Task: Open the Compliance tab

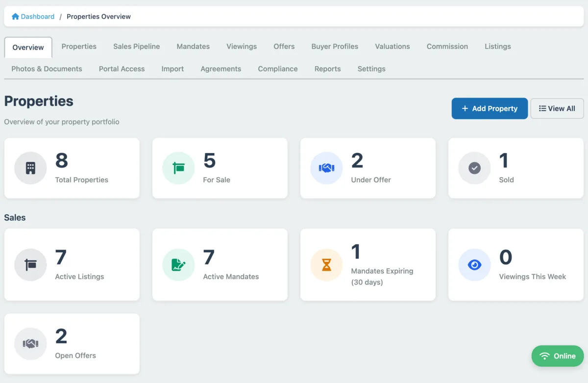Action: tap(278, 69)
